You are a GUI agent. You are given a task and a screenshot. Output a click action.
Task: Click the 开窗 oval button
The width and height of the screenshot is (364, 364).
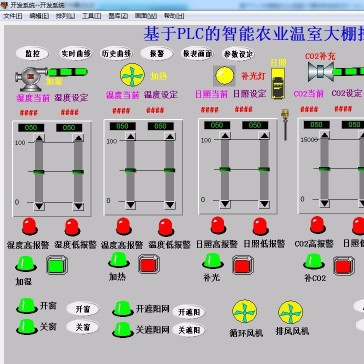pos(83,309)
